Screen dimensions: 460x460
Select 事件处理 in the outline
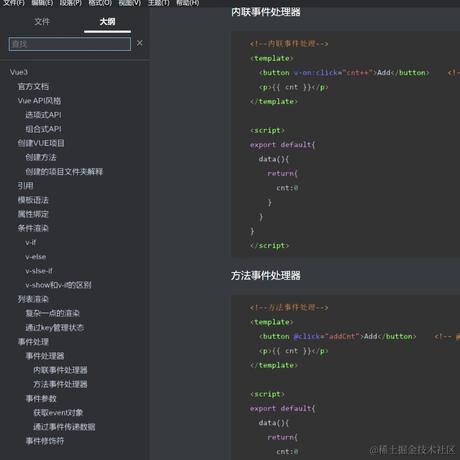click(33, 342)
